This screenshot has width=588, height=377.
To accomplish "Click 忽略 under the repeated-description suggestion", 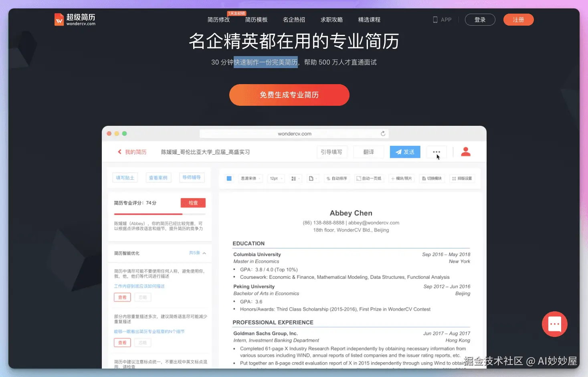I will pos(143,343).
